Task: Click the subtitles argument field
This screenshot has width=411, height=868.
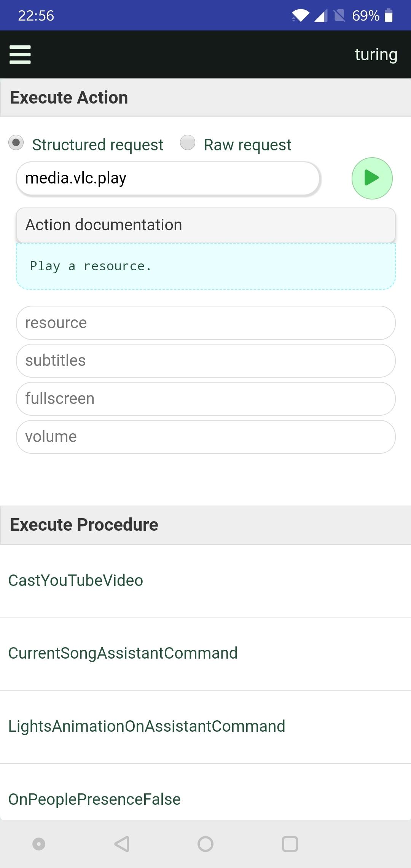Action: [205, 361]
